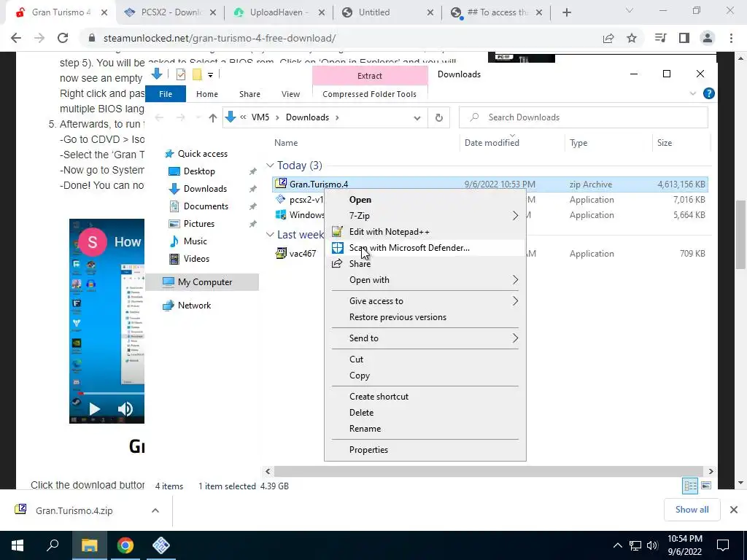Open taskbar search magnifier
The height and width of the screenshot is (560, 747).
pyautogui.click(x=53, y=545)
